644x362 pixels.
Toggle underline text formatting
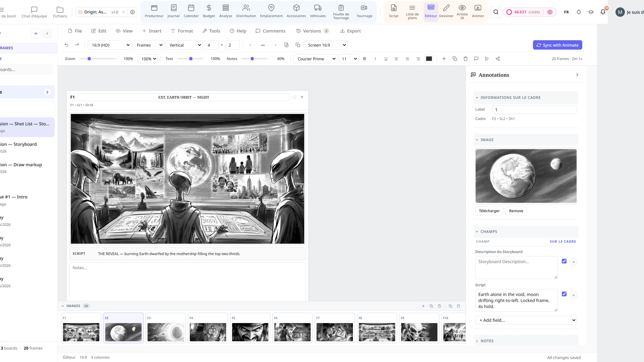(x=386, y=59)
